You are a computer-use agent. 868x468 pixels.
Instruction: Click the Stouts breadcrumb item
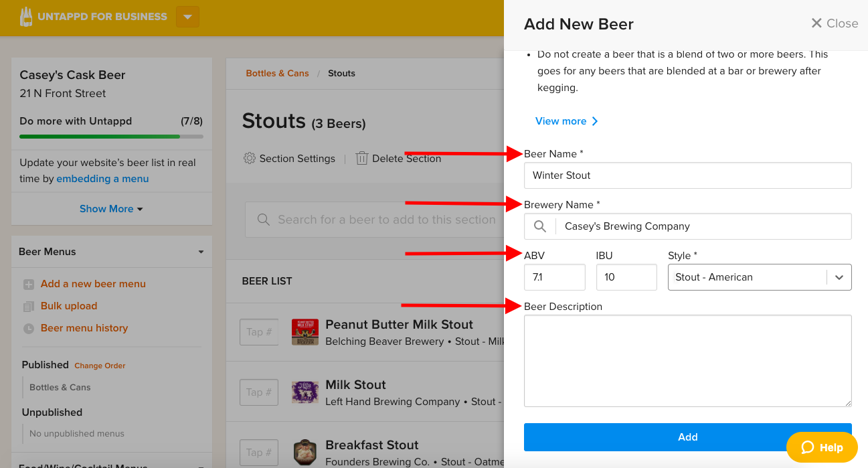coord(341,73)
